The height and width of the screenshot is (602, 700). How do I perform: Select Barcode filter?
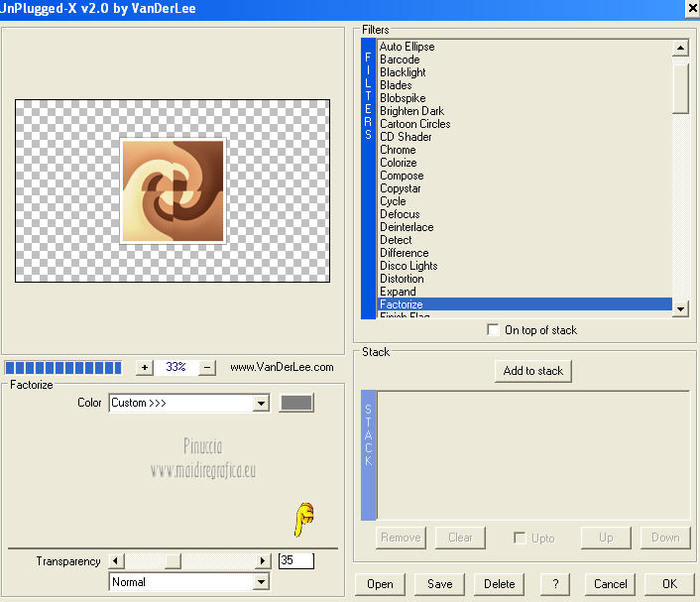525,60
